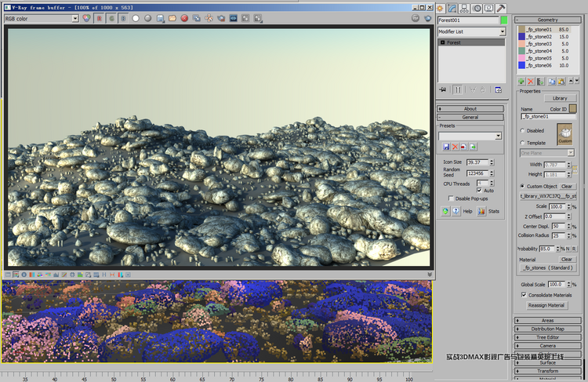This screenshot has width=588, height=382.
Task: Delete geometry item with red X icon
Action: 531,82
